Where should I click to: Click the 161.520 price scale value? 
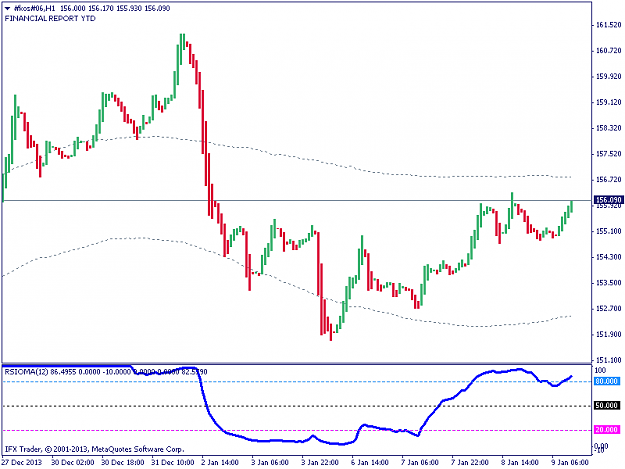pos(608,25)
